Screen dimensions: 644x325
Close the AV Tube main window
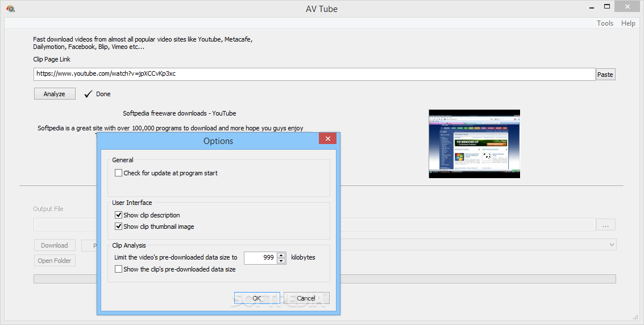pos(627,7)
